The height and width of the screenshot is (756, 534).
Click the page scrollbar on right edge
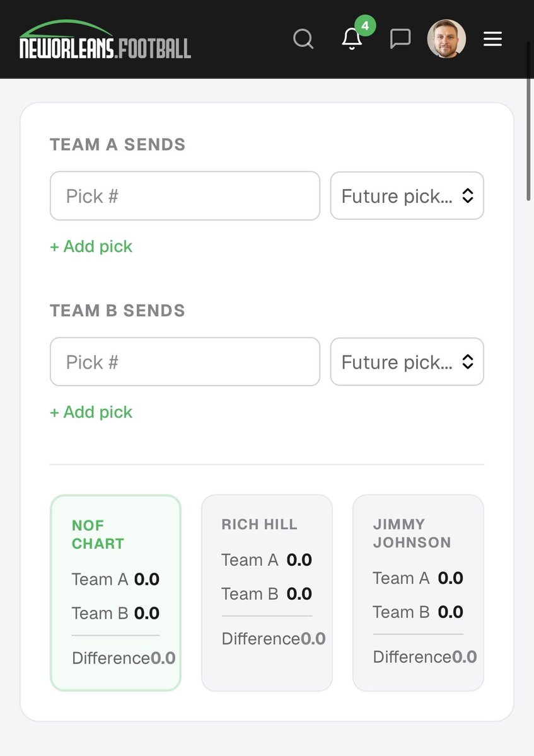[529, 120]
